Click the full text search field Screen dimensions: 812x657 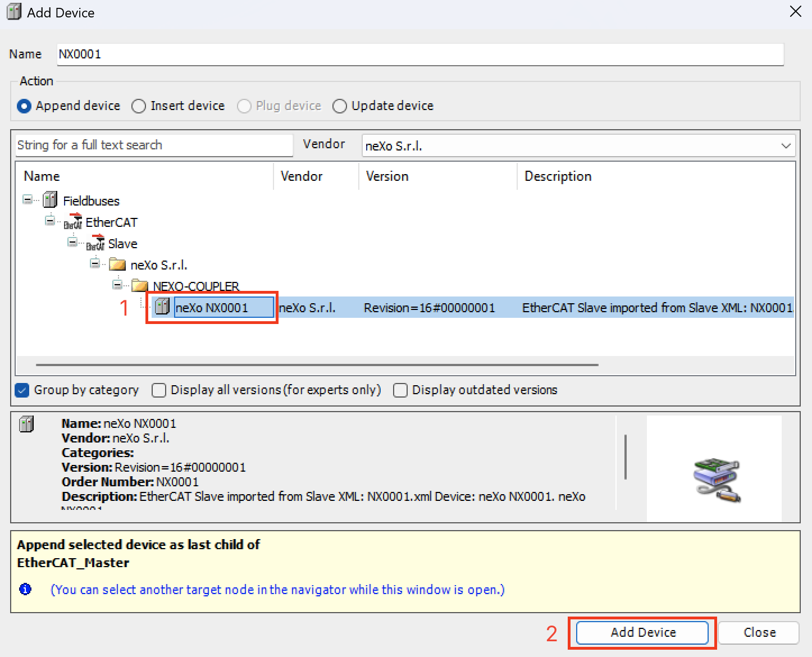point(154,145)
